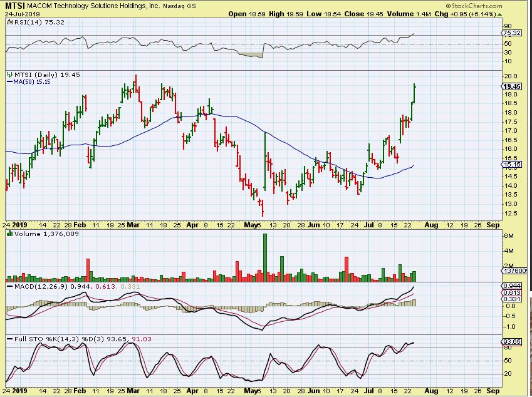
Task: Click the 0.331 MACD histogram value tag
Action: point(512,299)
